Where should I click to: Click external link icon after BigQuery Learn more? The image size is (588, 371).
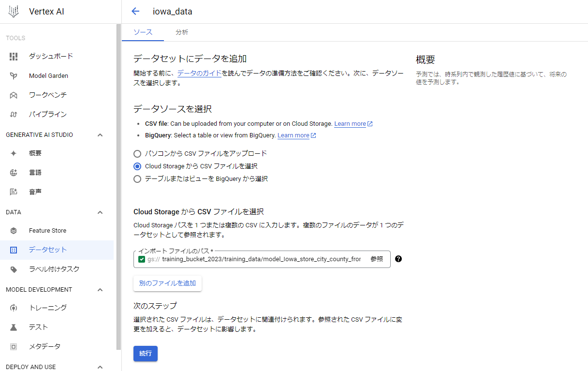313,135
